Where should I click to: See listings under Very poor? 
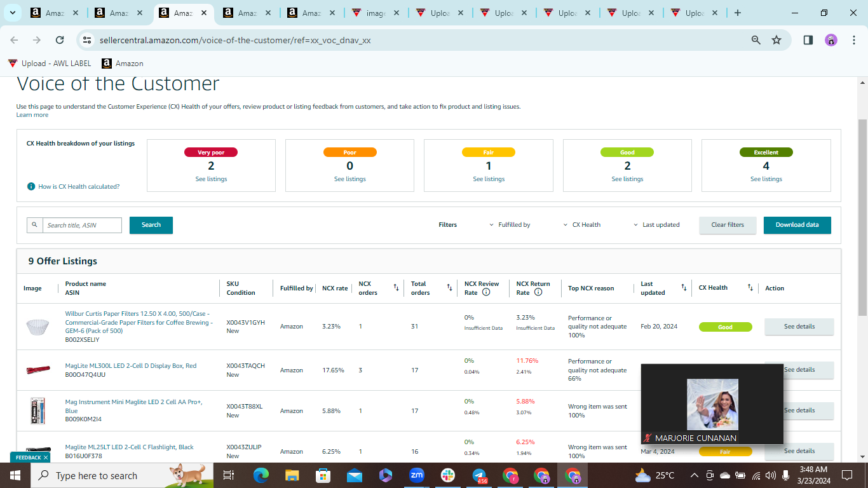coord(211,179)
